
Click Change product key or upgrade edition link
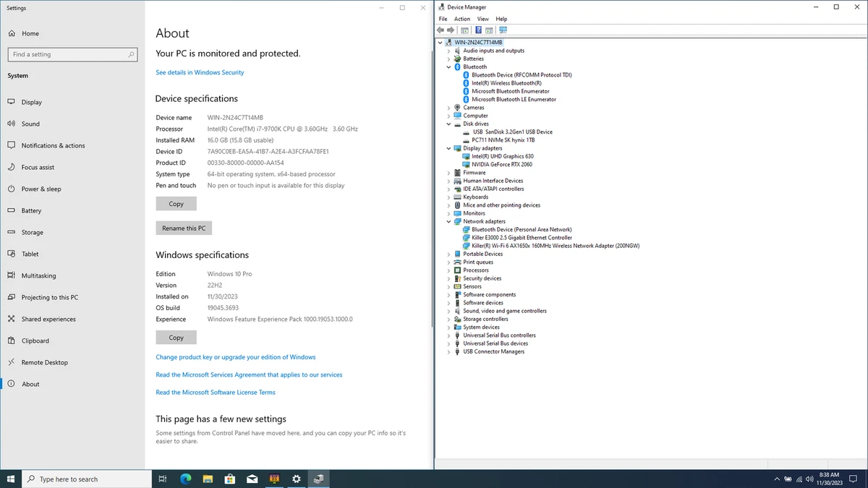[x=236, y=357]
